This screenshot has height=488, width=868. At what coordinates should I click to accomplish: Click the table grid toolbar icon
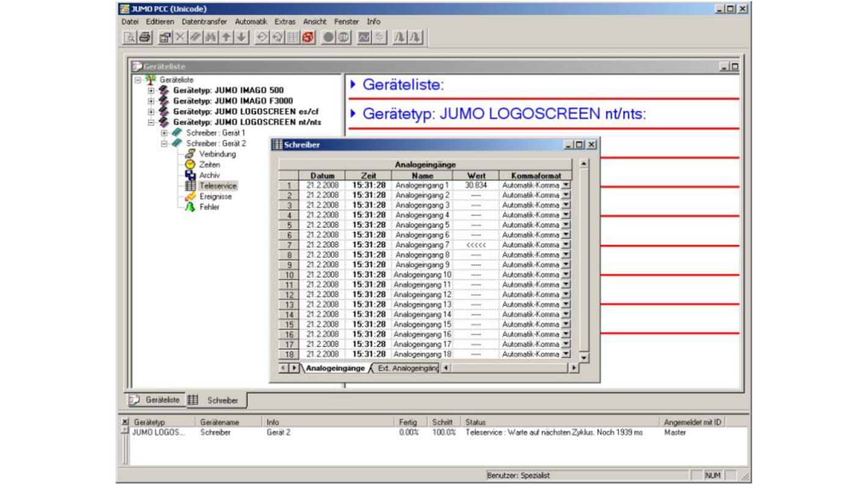click(293, 37)
